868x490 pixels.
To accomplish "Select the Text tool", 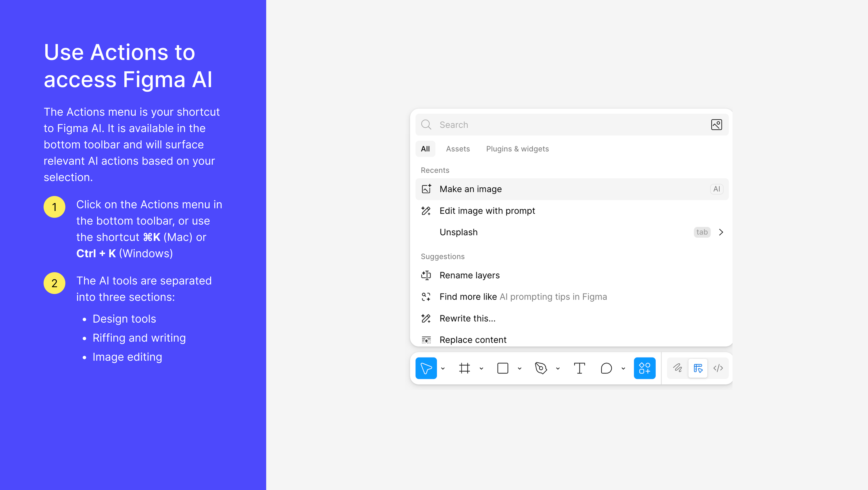I will 579,368.
